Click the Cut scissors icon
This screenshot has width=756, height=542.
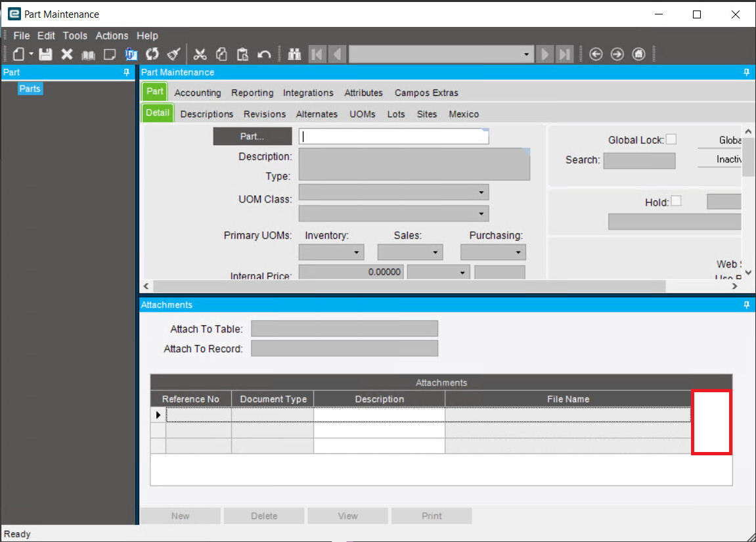(200, 55)
